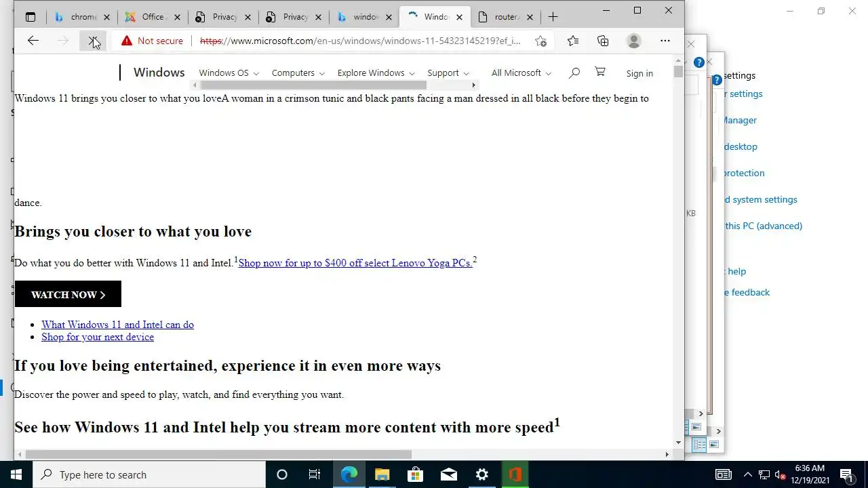Open Microsoft Store from the taskbar
Viewport: 868px width, 488px height.
415,474
